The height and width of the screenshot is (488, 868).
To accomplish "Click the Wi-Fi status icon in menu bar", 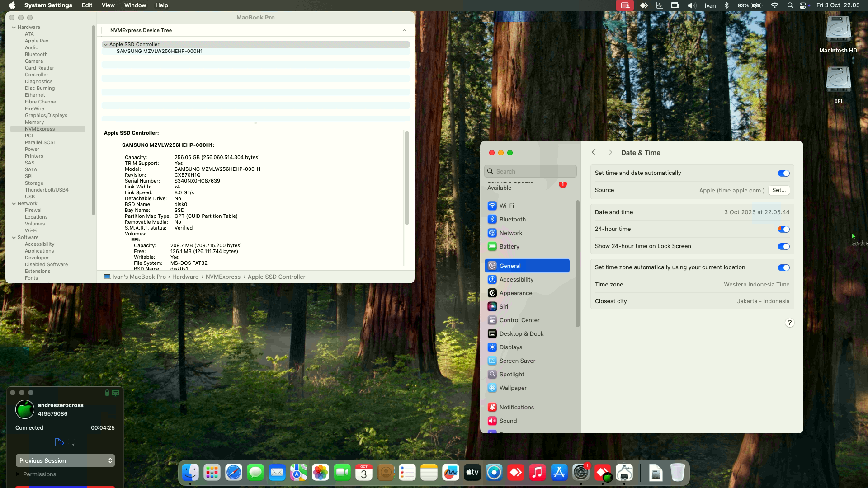I will point(774,5).
